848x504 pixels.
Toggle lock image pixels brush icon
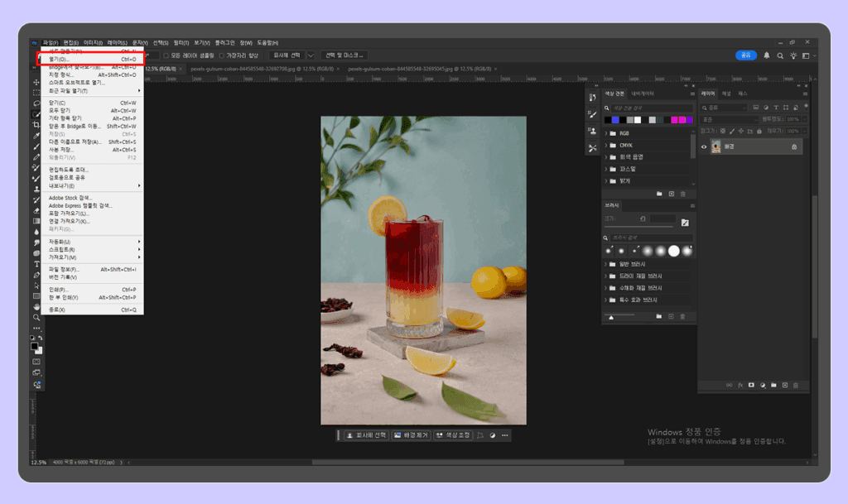click(x=732, y=131)
